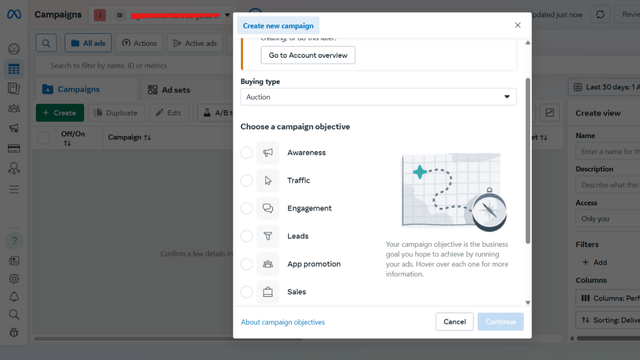Open Account overview gauge icon in sidebar

14,49
